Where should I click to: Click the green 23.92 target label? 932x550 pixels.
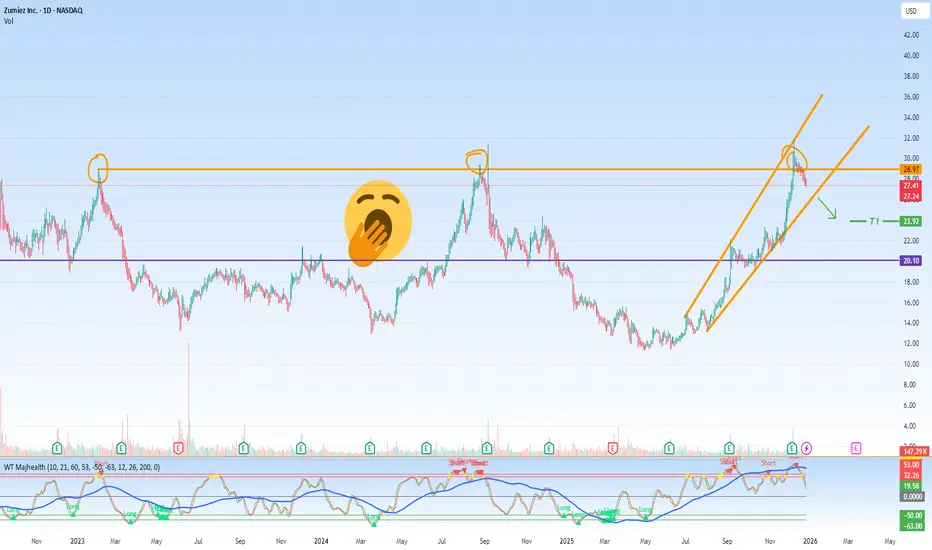(911, 221)
